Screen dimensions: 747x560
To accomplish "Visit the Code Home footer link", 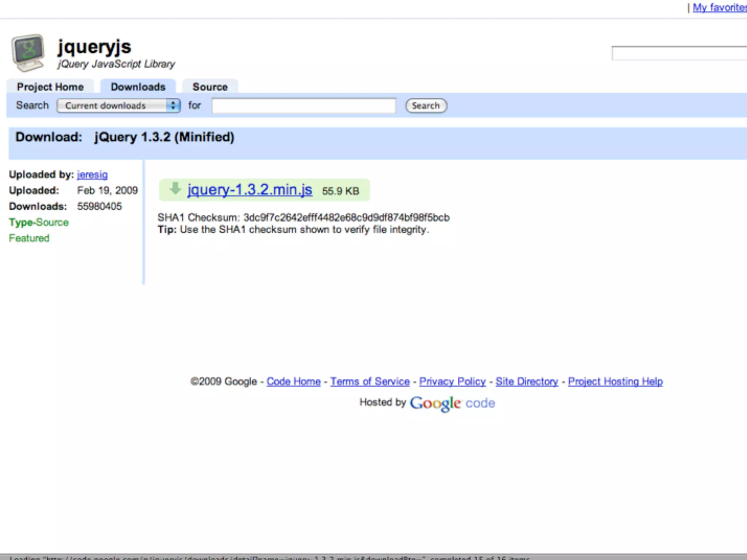I will [x=293, y=381].
